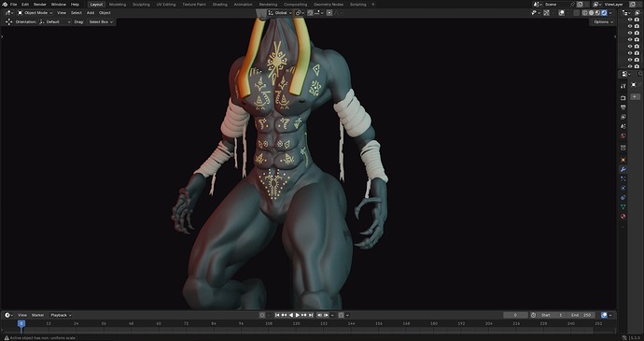Open the Blender logo menu
The width and height of the screenshot is (644, 341).
tap(4, 4)
